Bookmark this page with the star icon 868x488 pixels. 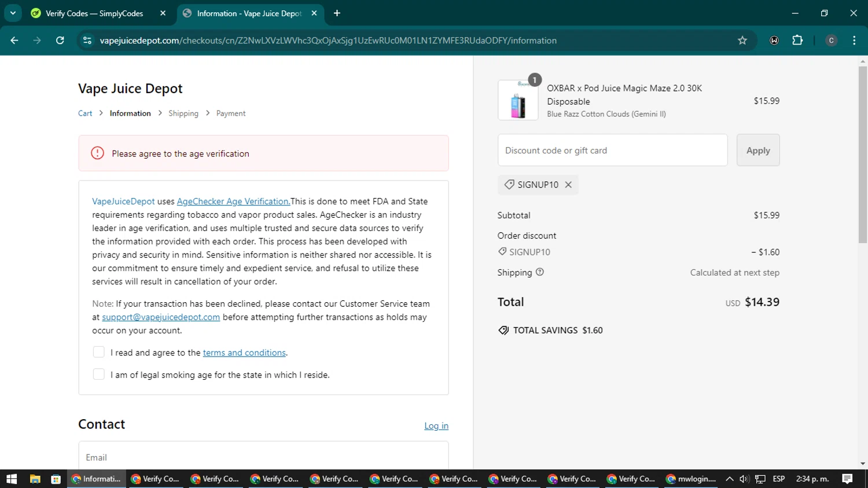click(742, 41)
